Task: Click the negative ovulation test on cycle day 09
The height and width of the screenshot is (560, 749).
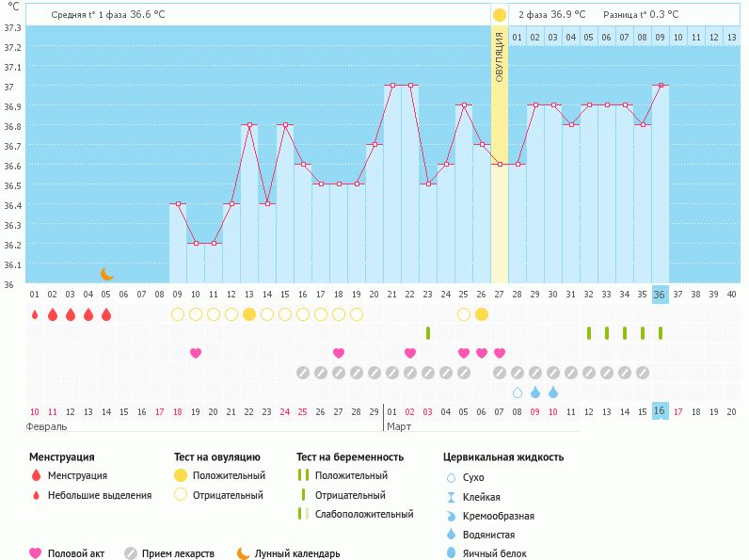Action: pyautogui.click(x=178, y=314)
